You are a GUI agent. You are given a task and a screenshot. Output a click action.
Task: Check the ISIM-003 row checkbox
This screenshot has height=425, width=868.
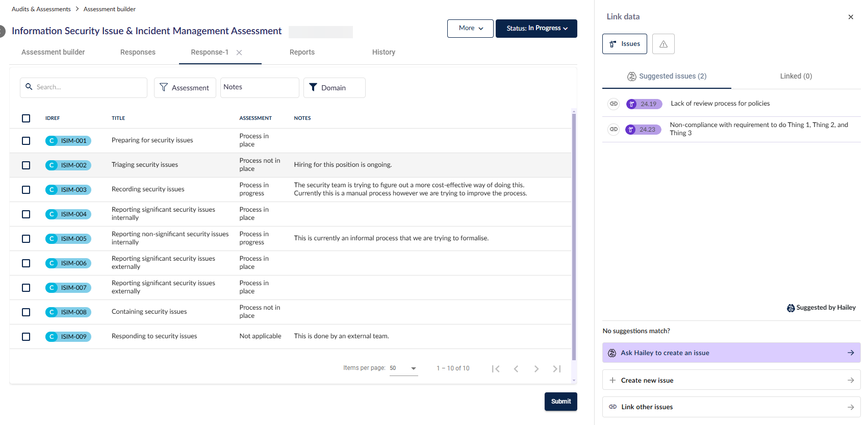26,190
